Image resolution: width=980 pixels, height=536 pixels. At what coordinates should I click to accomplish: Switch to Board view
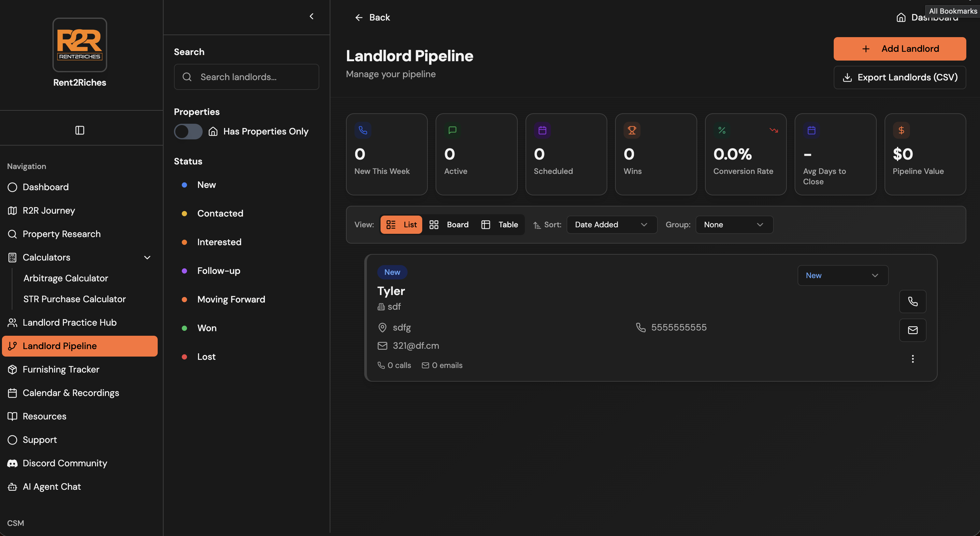[x=449, y=225]
